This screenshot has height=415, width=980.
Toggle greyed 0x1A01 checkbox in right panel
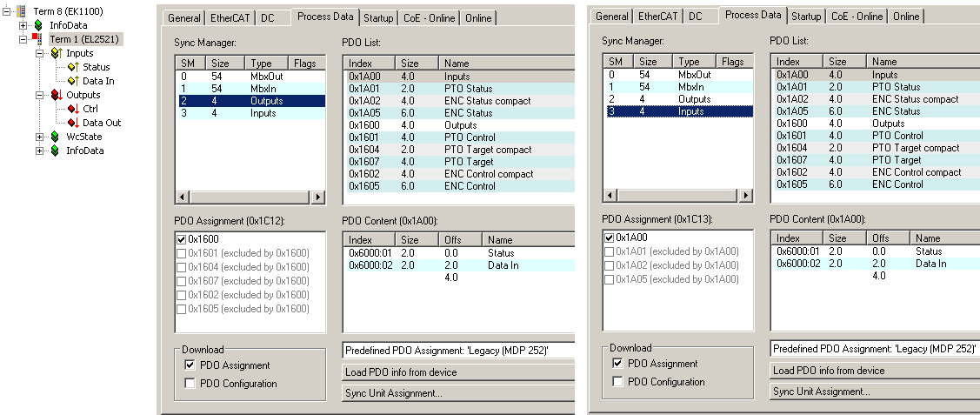point(610,251)
